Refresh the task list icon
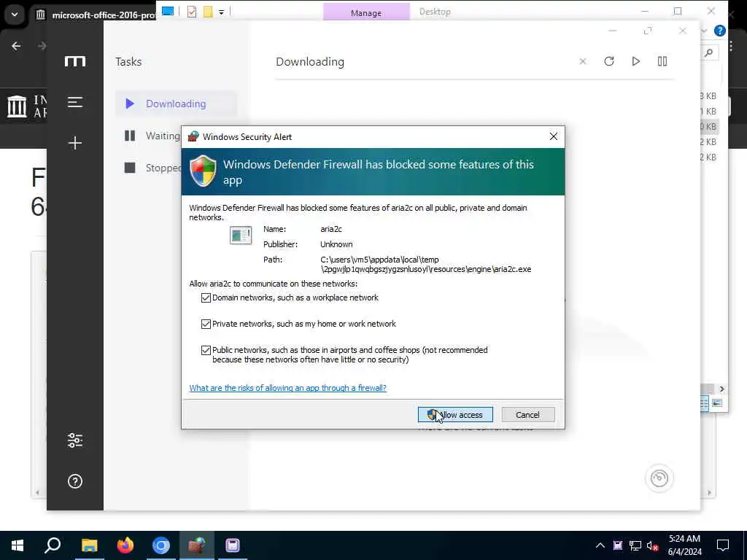 click(x=609, y=61)
